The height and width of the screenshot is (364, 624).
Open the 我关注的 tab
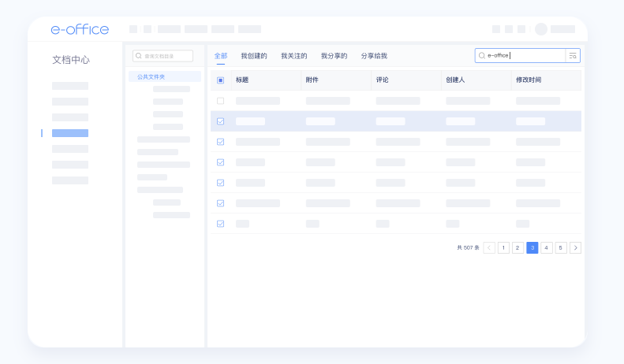coord(294,56)
